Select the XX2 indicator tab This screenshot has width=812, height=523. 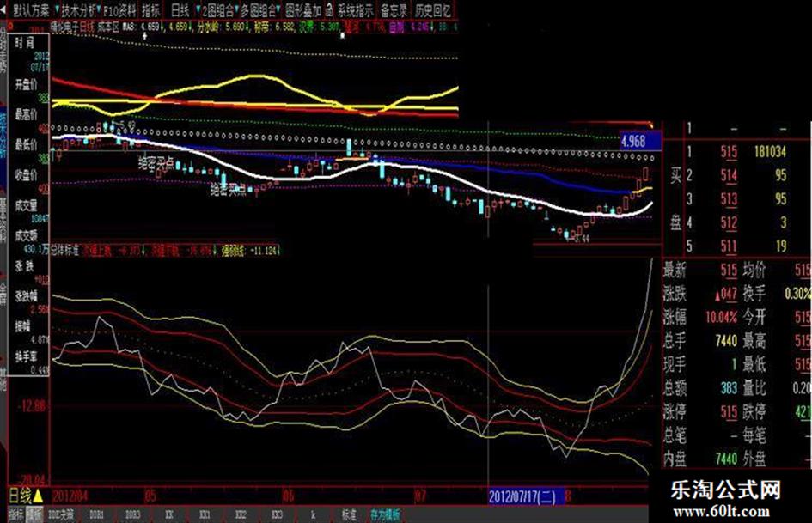(x=241, y=514)
